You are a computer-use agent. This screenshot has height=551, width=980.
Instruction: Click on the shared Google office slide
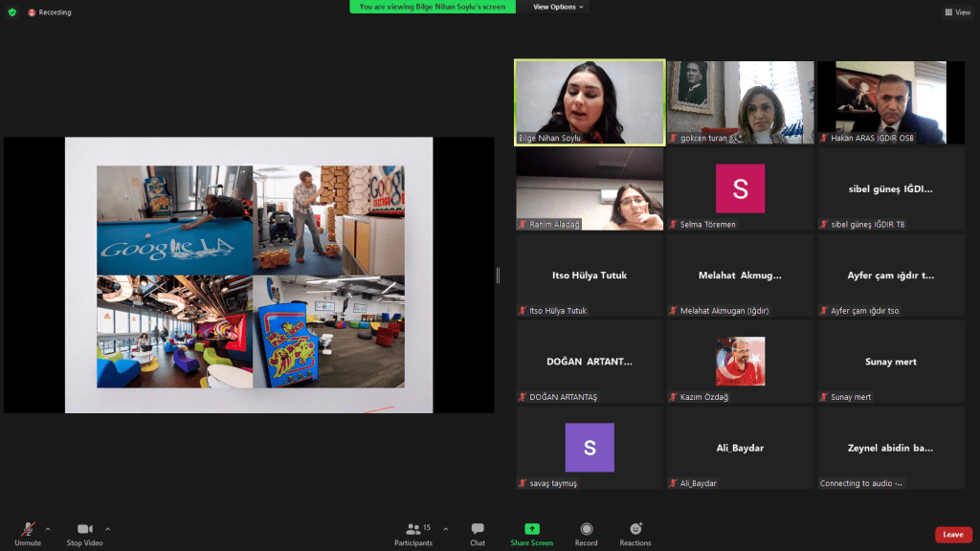pyautogui.click(x=249, y=275)
